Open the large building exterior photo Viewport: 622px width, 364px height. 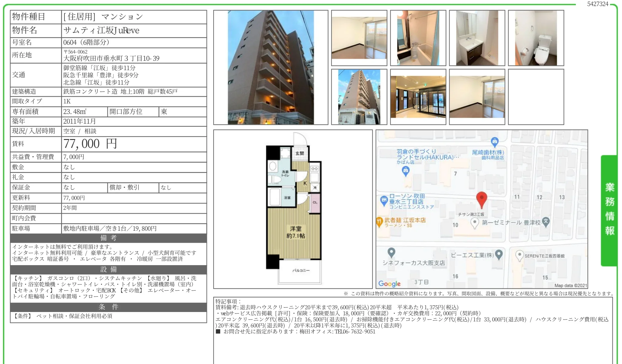pyautogui.click(x=270, y=67)
